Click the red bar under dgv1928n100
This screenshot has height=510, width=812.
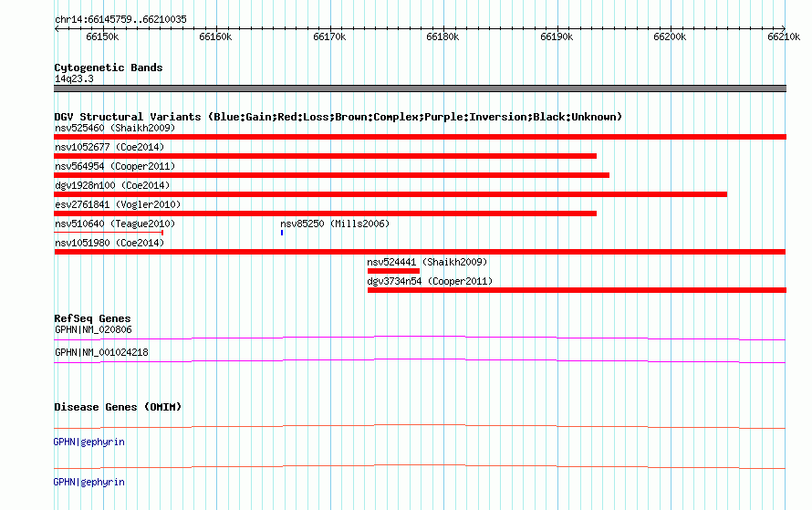pyautogui.click(x=390, y=194)
